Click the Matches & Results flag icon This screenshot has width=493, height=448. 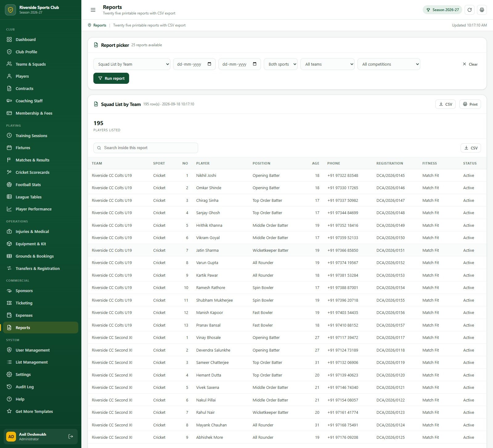point(9,160)
